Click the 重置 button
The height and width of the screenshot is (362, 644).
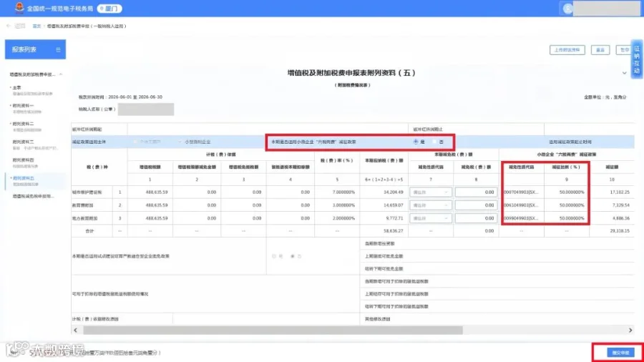[x=600, y=49]
